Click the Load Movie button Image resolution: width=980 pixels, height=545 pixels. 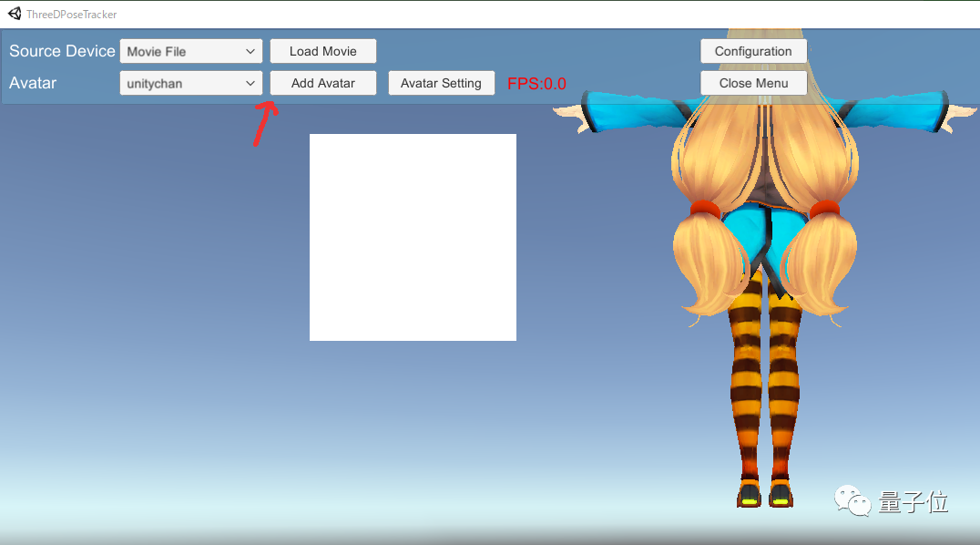(x=323, y=51)
